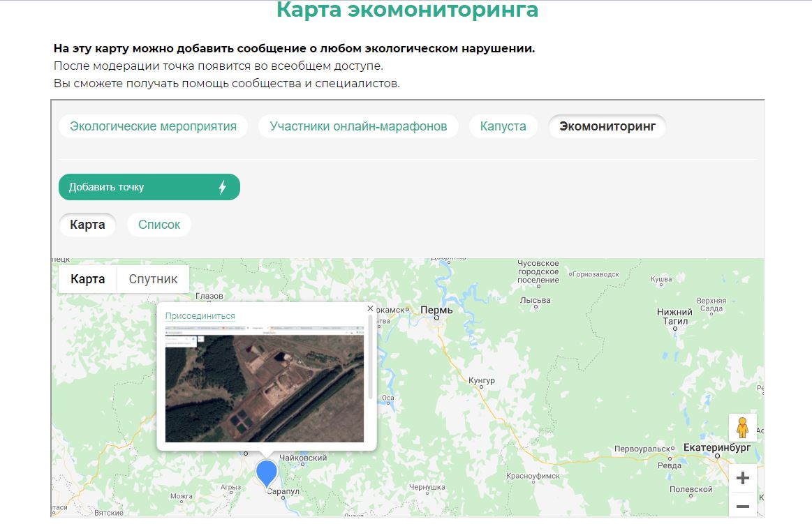The height and width of the screenshot is (524, 812).
Task: Click the Карта экомониторинга heading
Action: coord(408,10)
